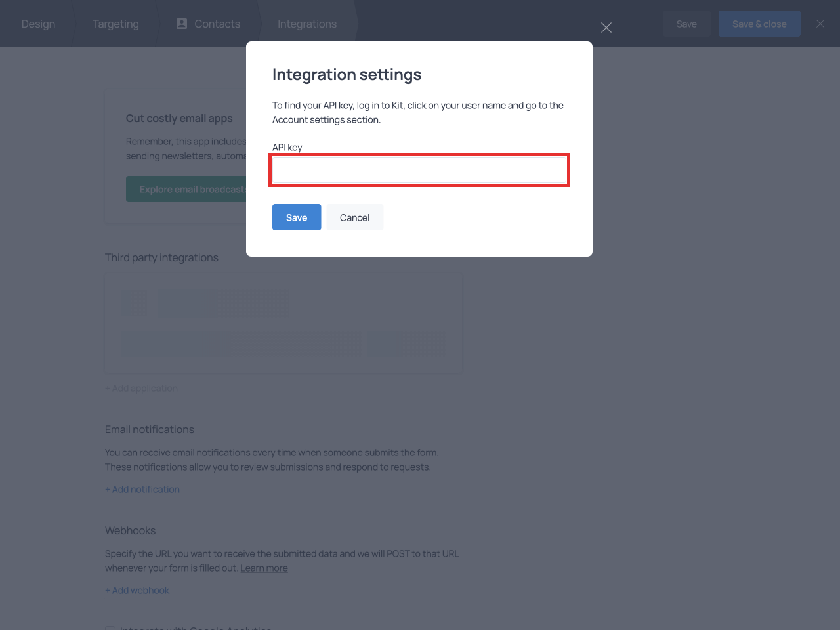Click the API key field label
Viewport: 840px width, 630px height.
[x=287, y=147]
